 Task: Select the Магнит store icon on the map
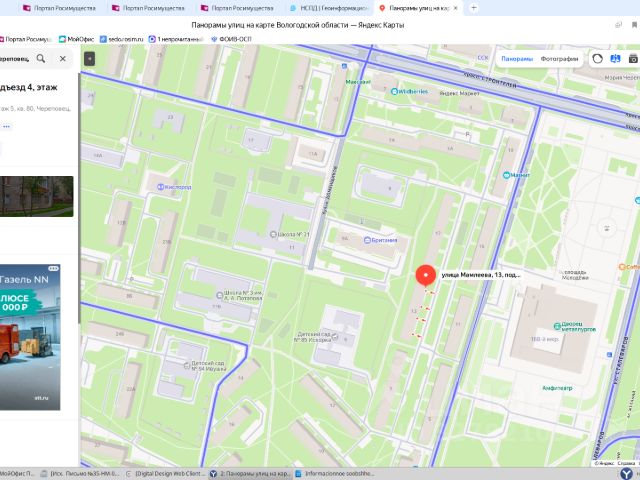click(x=507, y=175)
